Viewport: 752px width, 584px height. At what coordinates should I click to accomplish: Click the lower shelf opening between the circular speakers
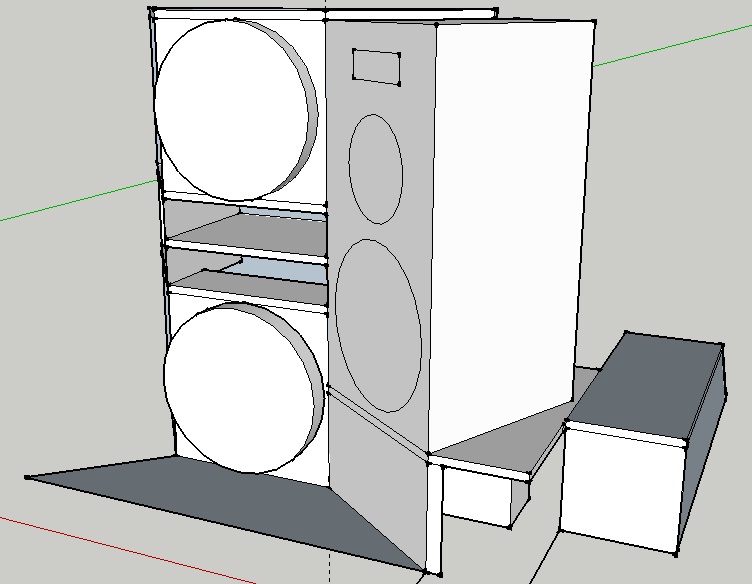coord(247,276)
